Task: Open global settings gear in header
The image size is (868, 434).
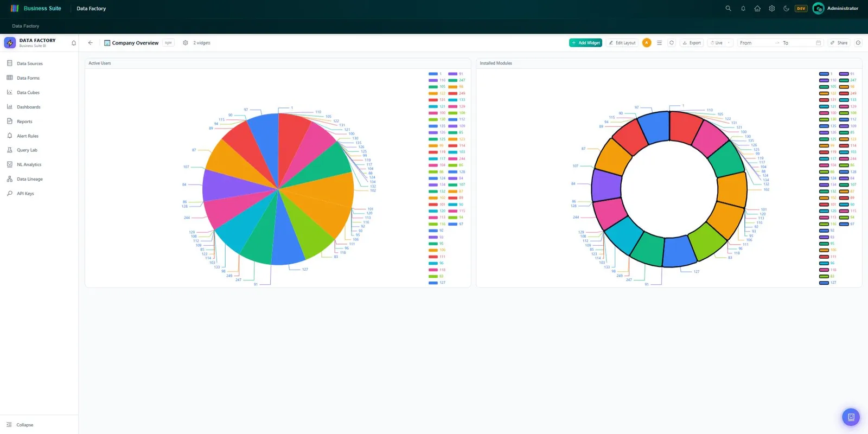Action: [x=772, y=8]
